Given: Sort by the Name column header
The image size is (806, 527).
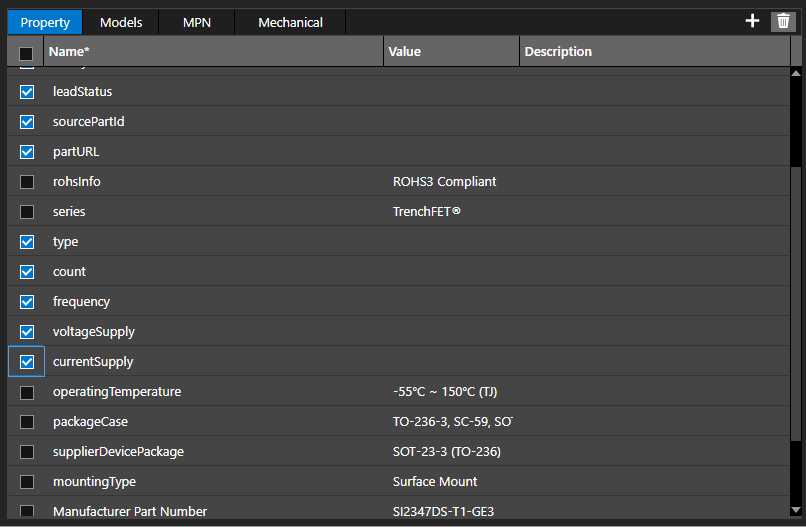Looking at the screenshot, I should 212,52.
